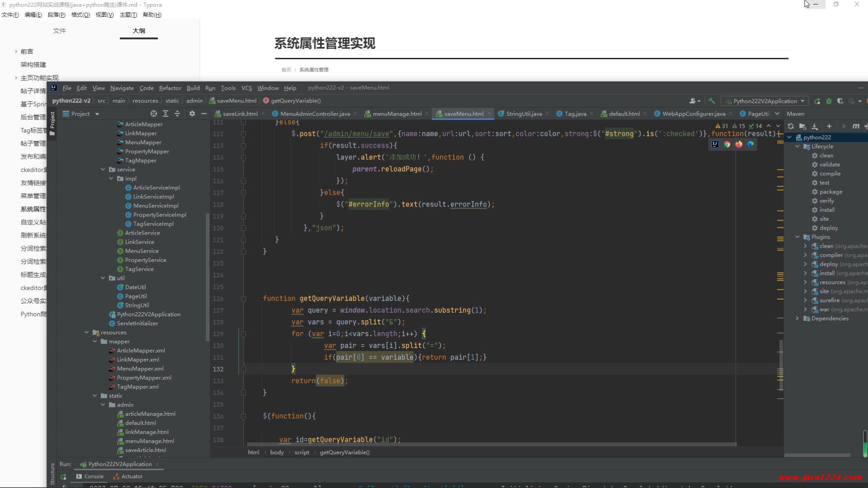Viewport: 868px width, 488px height.
Task: Click Reload All Maven Projects icon
Action: tap(791, 127)
